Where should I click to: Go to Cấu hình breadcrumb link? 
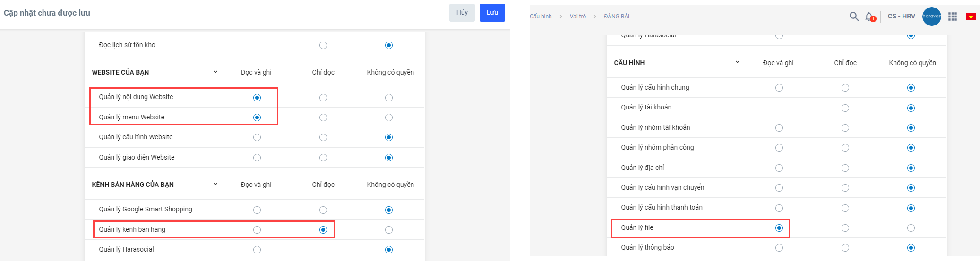pos(541,17)
